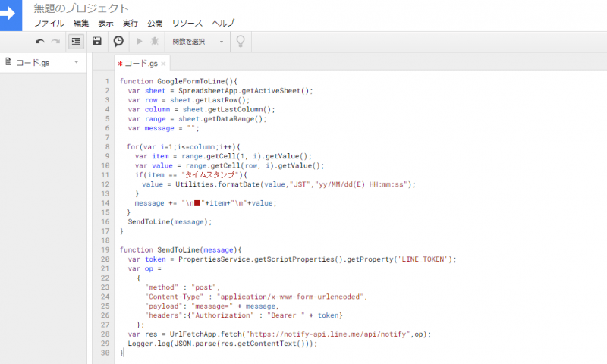Open the 公開 menu
Screen dimensions: 607x364
click(155, 24)
